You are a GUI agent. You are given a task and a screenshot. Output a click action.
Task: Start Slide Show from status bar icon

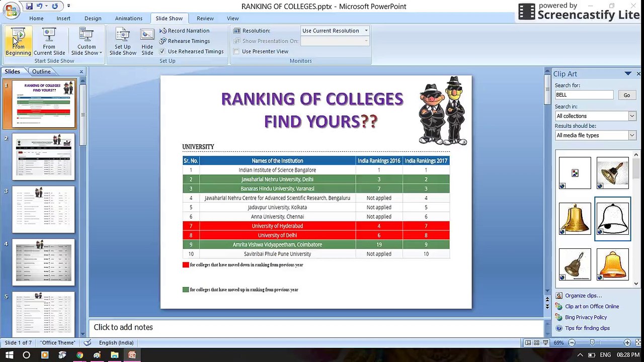pos(545,342)
